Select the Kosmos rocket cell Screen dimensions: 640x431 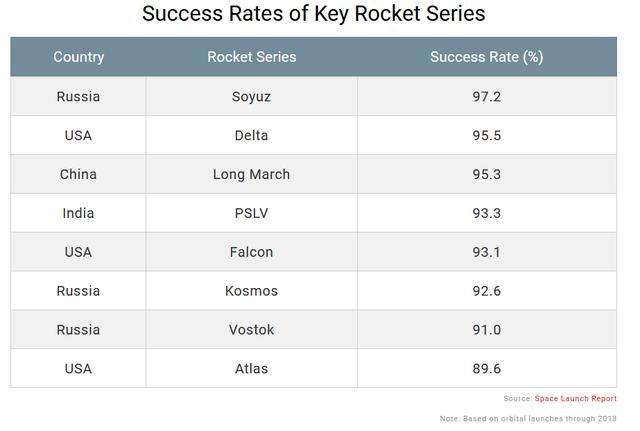(251, 291)
